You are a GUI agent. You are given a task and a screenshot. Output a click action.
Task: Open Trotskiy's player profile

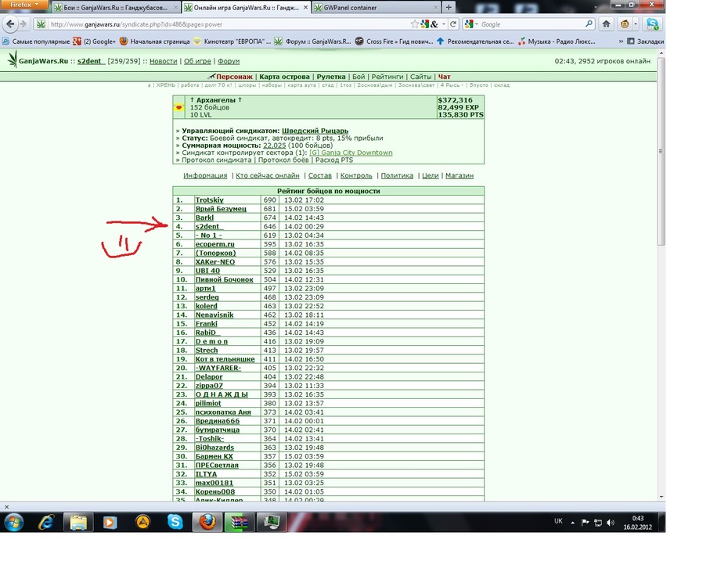pyautogui.click(x=209, y=200)
